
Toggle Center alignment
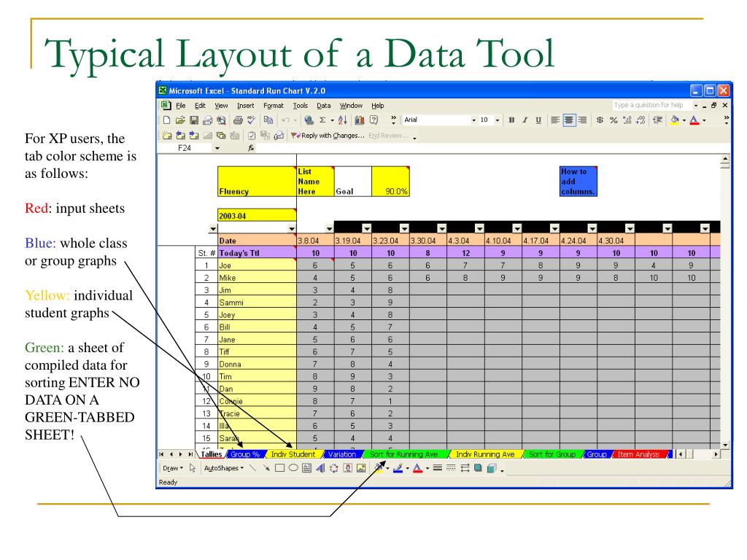[569, 120]
